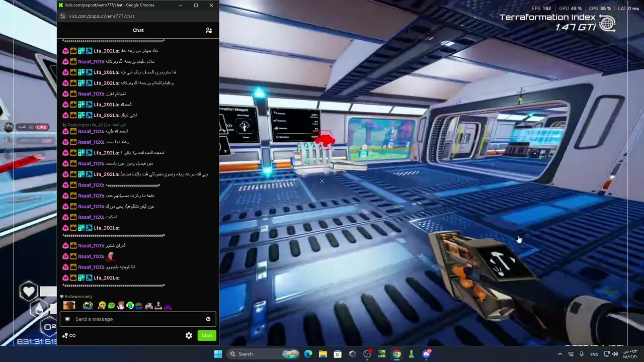Insert the dog photo emote

69,306
